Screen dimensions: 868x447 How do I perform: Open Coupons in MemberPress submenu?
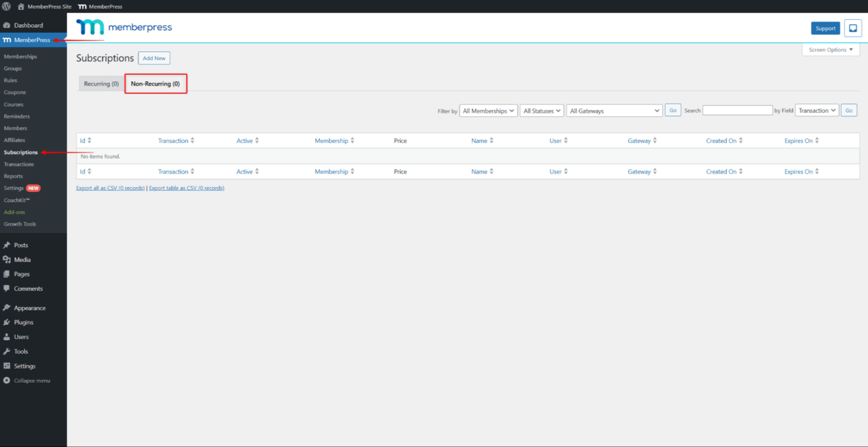15,92
